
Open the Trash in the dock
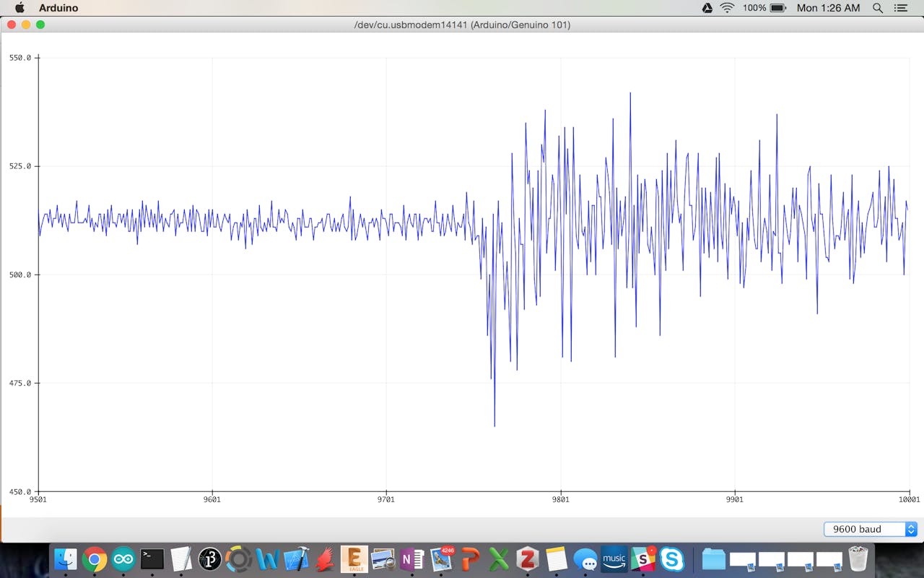click(x=858, y=559)
